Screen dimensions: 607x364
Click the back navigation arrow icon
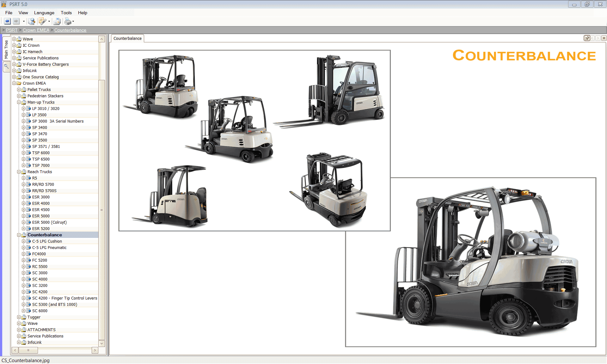(7, 21)
